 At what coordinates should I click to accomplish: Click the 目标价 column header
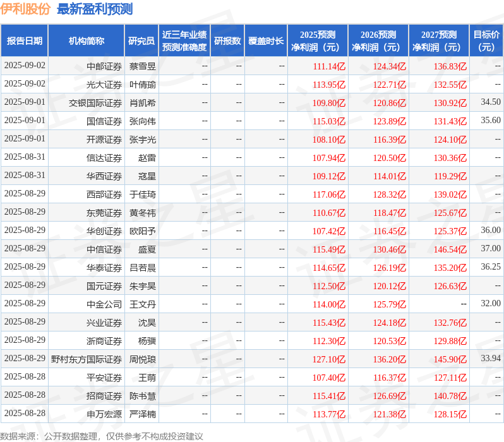click(x=487, y=41)
